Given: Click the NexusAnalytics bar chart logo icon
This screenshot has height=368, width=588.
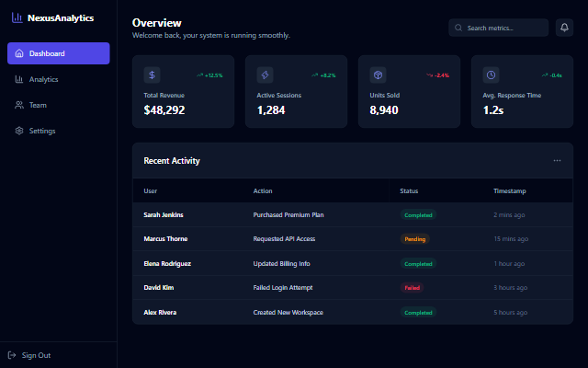Looking at the screenshot, I should [17, 17].
